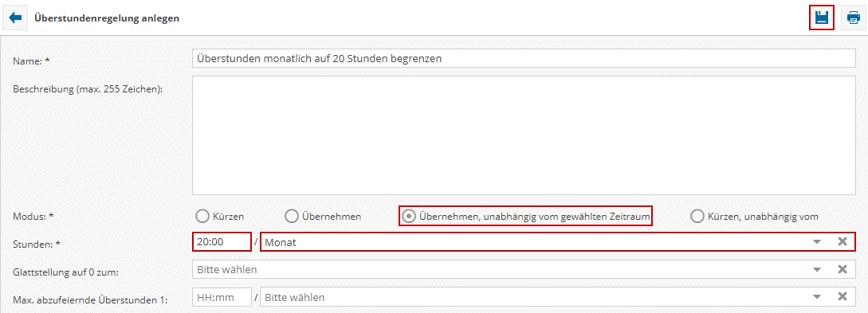Focus the Beschreibung text area

524,135
